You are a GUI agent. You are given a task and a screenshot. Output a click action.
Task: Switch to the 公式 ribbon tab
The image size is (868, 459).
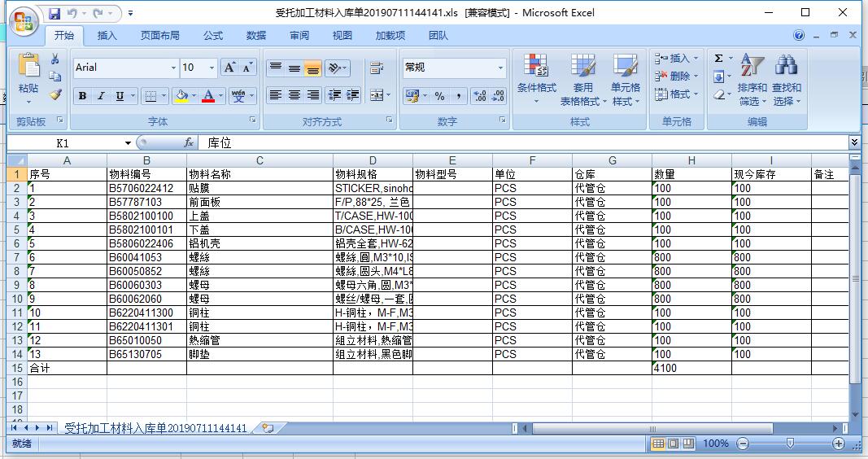213,36
